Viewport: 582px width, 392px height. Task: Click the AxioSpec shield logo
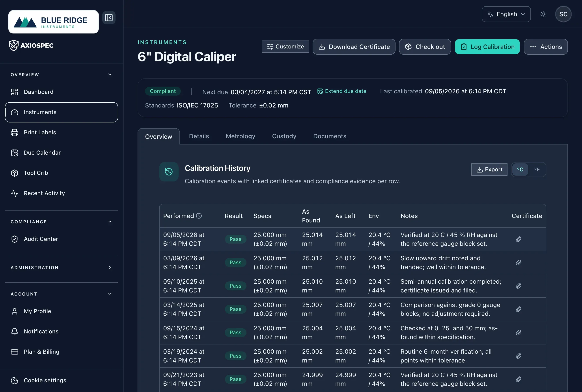(x=31, y=46)
